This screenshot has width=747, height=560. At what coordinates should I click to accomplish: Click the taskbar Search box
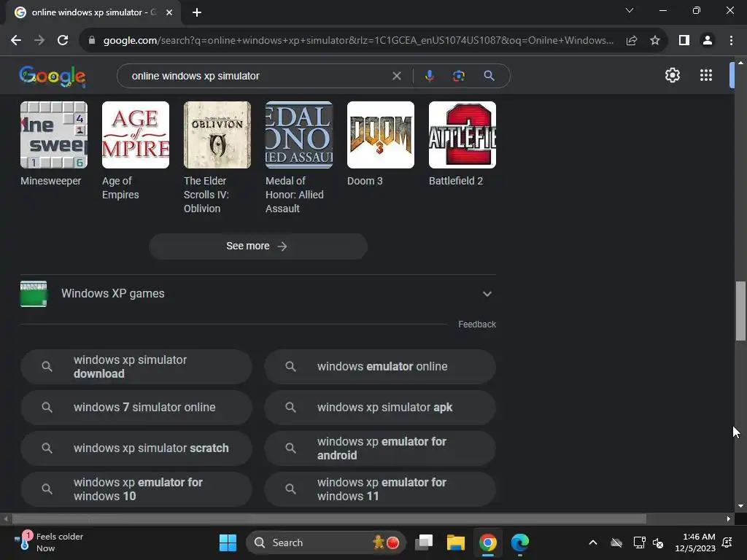[325, 542]
